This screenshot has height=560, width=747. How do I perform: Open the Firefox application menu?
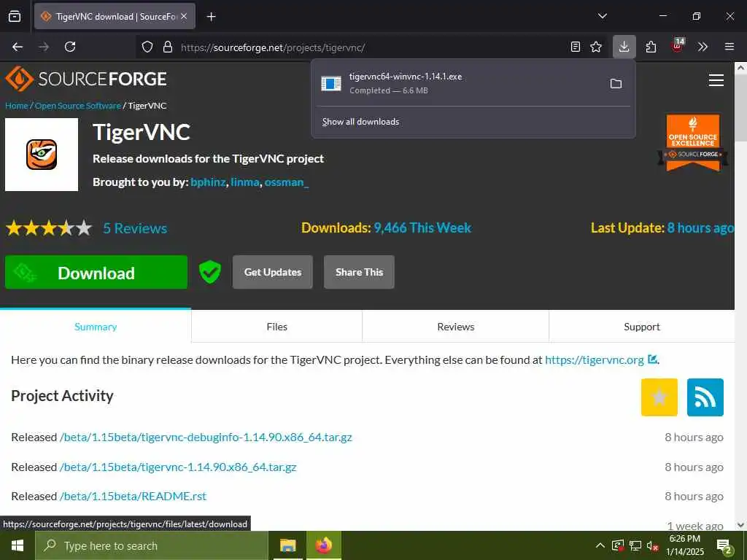coord(729,47)
